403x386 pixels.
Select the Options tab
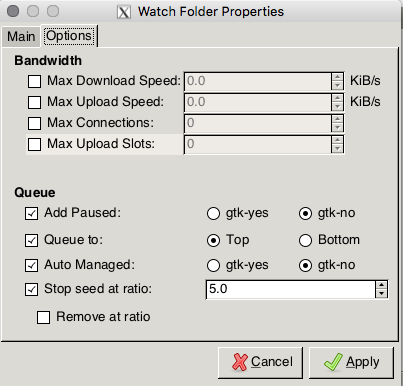pos(69,36)
